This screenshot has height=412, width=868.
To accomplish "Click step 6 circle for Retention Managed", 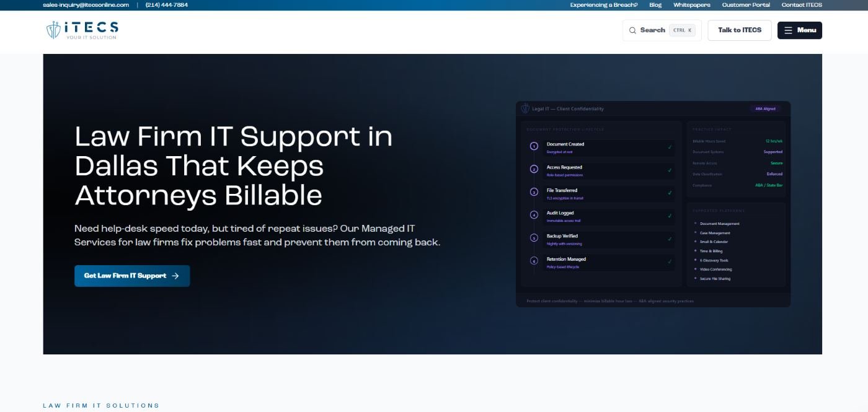I will click(x=534, y=261).
